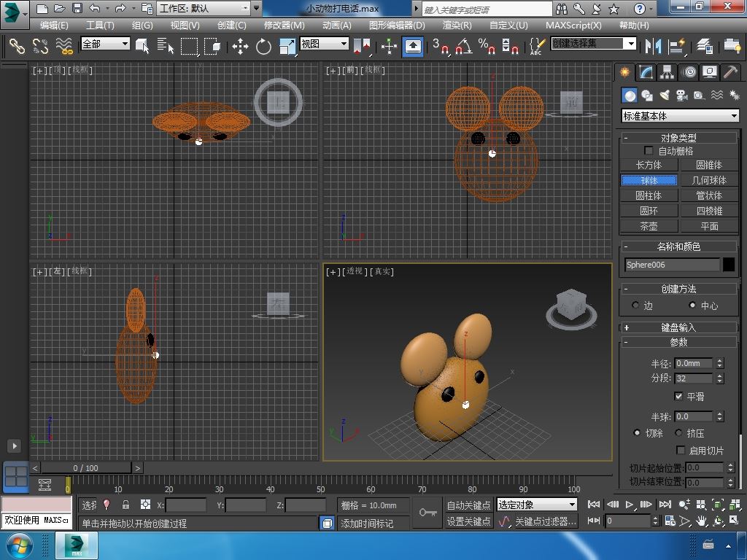Switch to the Motion command panel tab

689,72
